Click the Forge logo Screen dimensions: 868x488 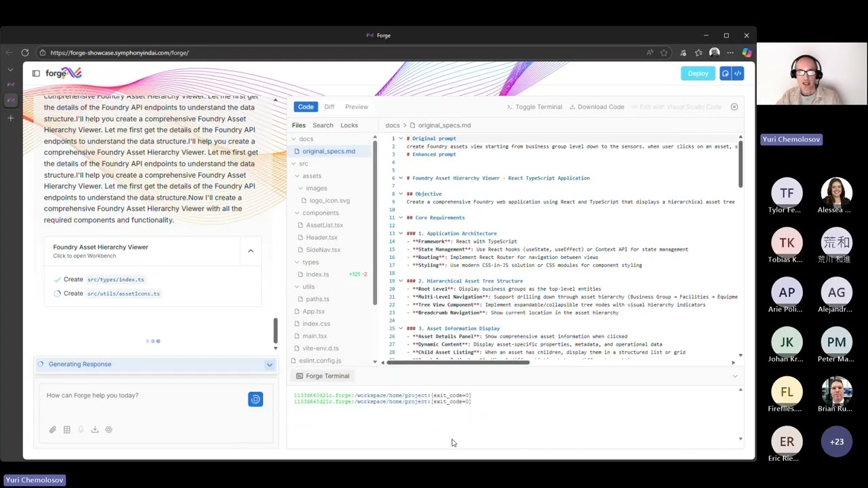[63, 73]
